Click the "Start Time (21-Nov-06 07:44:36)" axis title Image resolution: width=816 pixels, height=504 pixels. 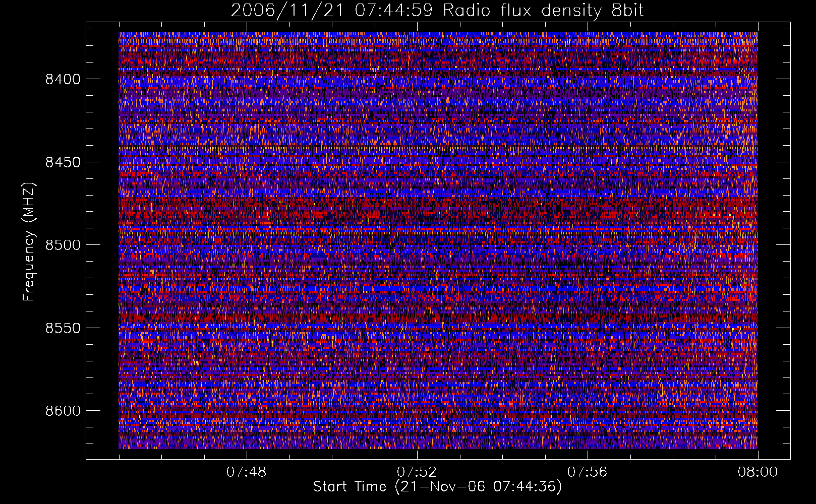tap(437, 487)
